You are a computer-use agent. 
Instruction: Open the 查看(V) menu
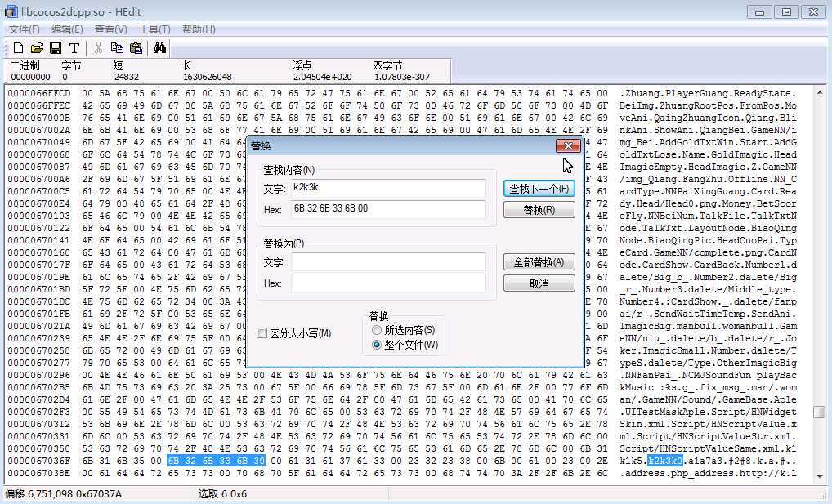tap(111, 29)
